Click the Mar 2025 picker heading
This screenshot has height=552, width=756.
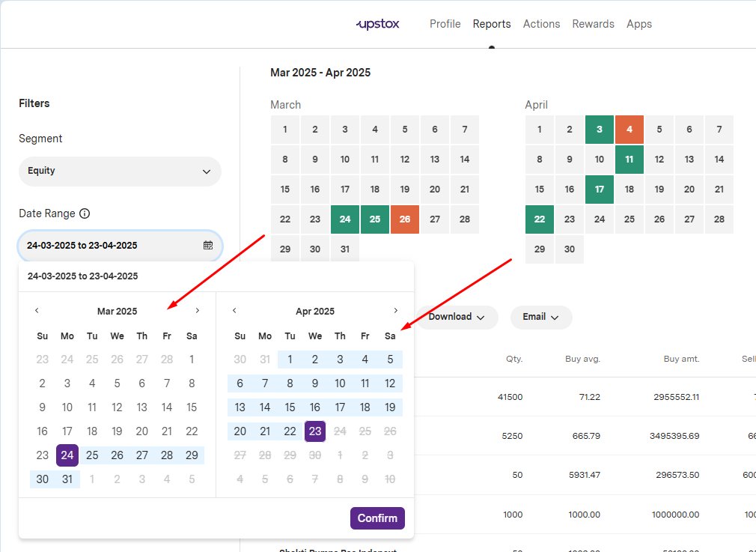[x=118, y=312]
